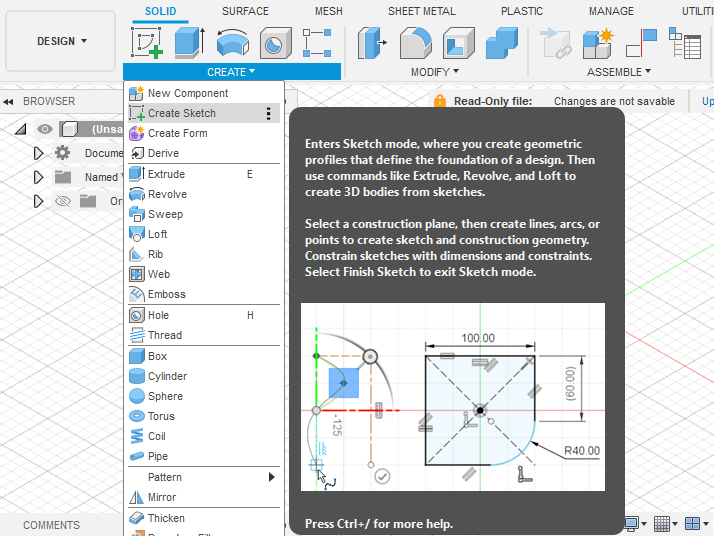Screen dimensions: 714x536
Task: Collapse the Browser panel with double arrows
Action: point(9,101)
